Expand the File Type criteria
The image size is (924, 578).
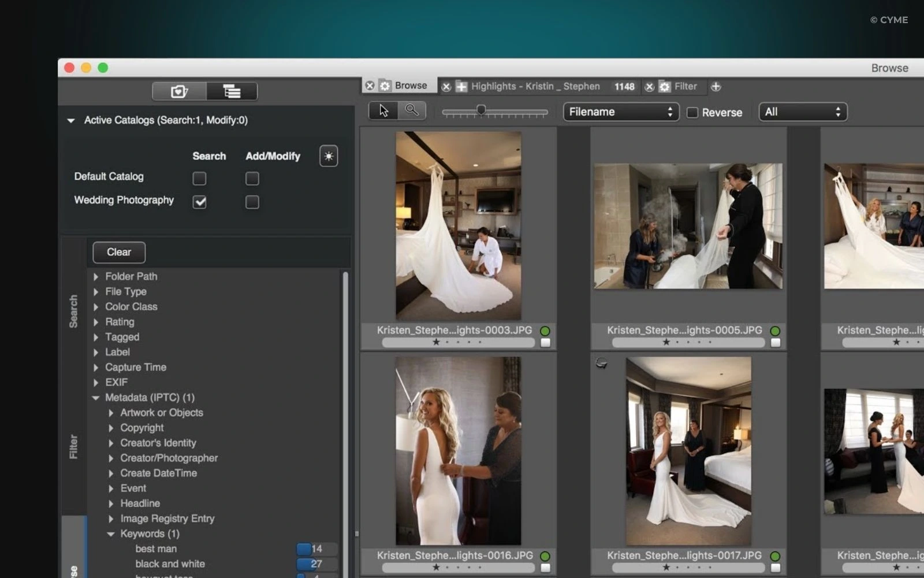pos(96,292)
